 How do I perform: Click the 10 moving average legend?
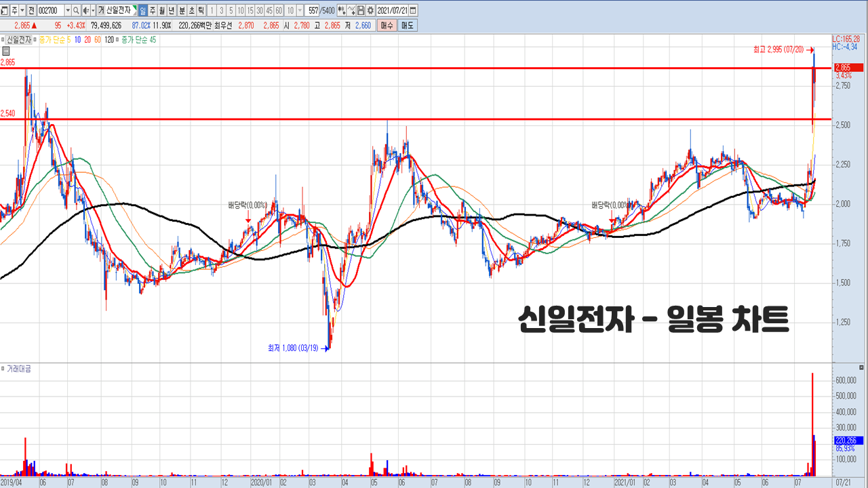[x=77, y=39]
